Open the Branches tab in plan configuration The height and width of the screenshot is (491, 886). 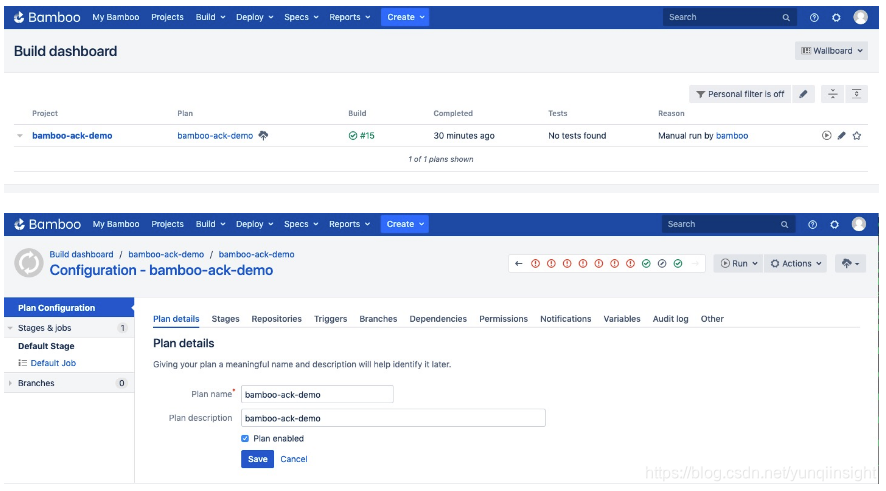click(x=378, y=319)
